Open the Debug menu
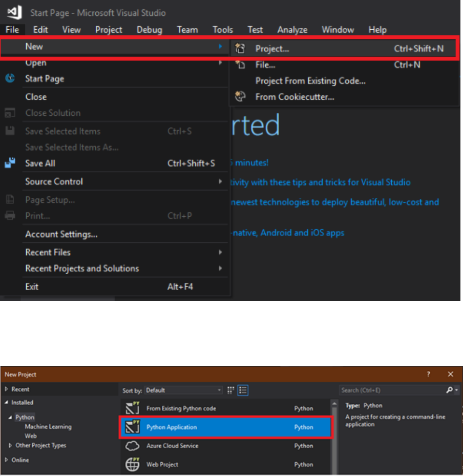 [x=149, y=29]
